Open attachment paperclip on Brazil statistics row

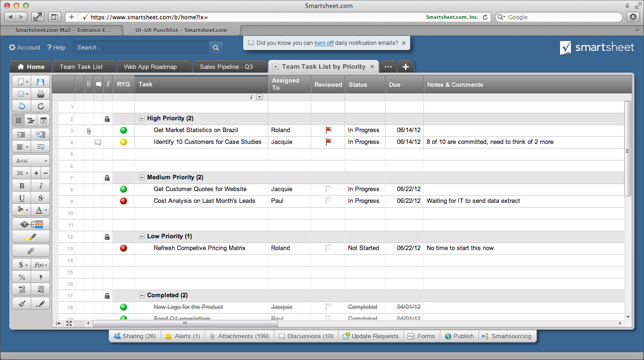[x=89, y=131]
